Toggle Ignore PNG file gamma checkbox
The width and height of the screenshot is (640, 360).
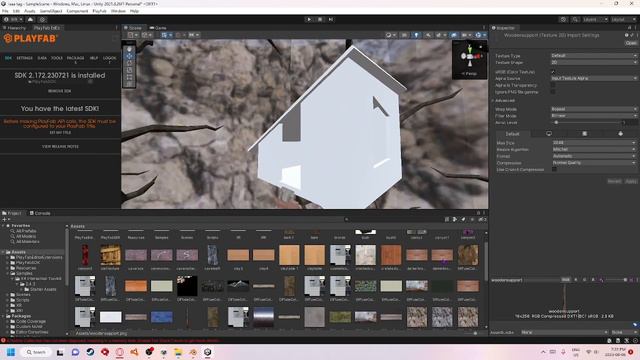(x=553, y=92)
